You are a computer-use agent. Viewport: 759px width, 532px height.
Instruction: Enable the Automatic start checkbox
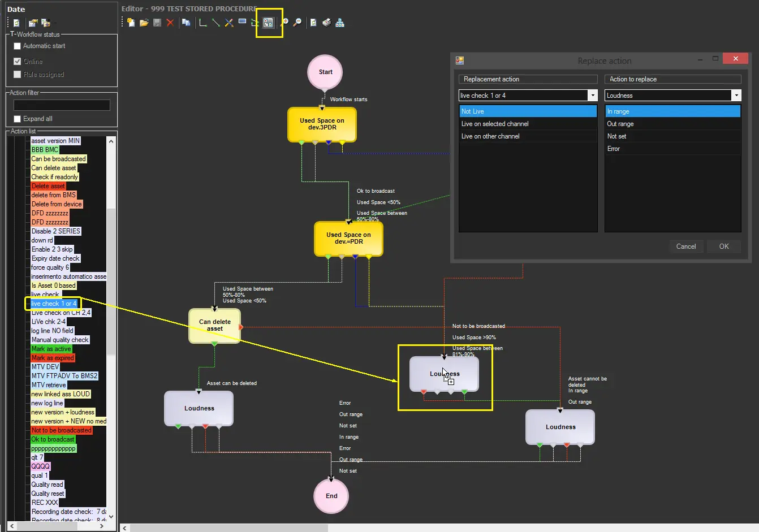pyautogui.click(x=18, y=46)
